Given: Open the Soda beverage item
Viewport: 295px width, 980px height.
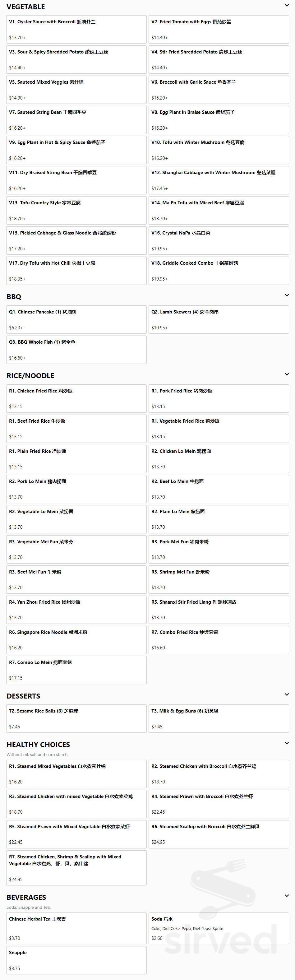Looking at the screenshot, I should point(219,928).
